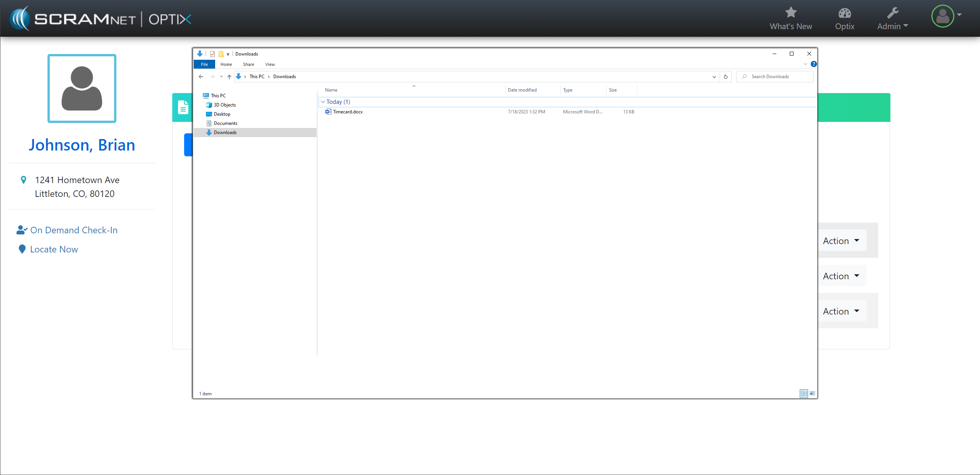The height and width of the screenshot is (475, 980).
Task: Open the Home ribbon tab
Action: (x=226, y=64)
